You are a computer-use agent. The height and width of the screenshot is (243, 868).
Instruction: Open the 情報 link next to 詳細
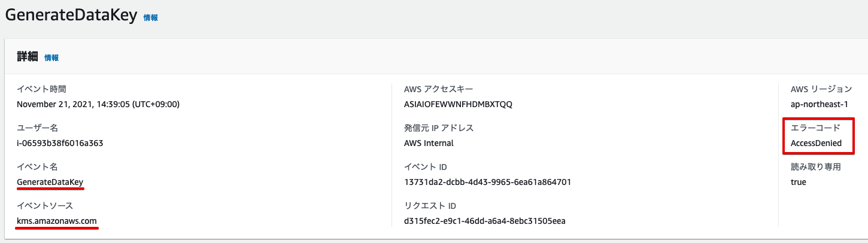coord(51,58)
